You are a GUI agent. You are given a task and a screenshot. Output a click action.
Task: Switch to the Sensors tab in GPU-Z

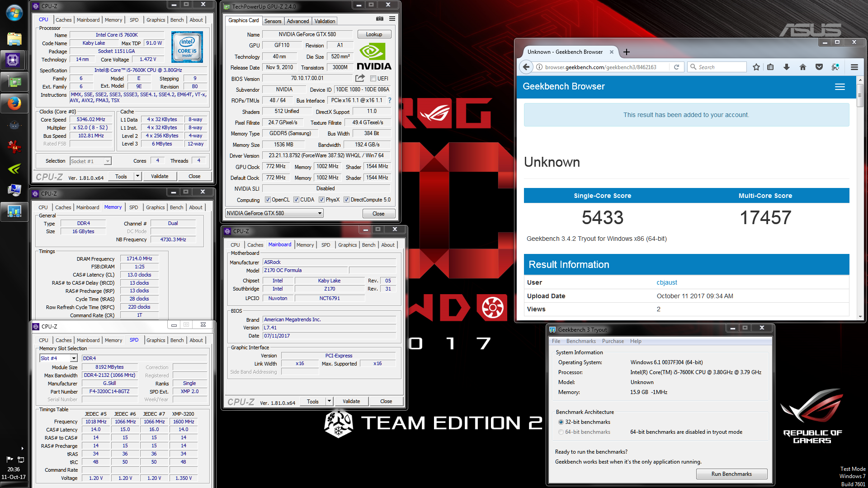coord(273,21)
